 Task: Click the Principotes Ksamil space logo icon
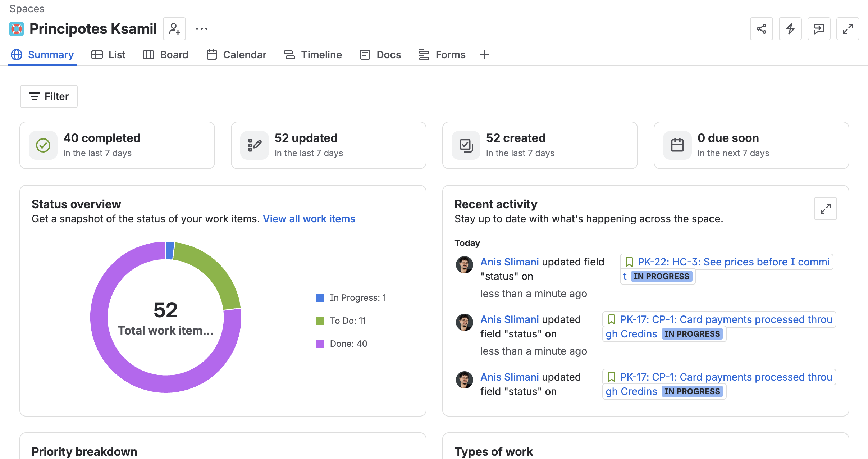tap(17, 29)
